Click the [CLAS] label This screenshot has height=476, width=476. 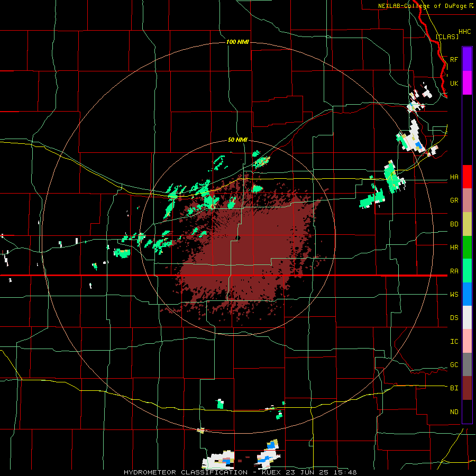click(447, 37)
